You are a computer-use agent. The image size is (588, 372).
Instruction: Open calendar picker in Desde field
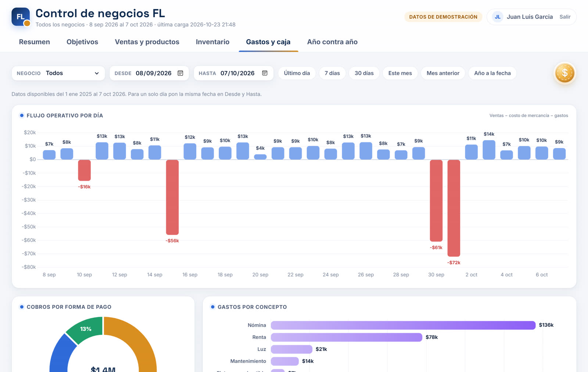point(180,73)
